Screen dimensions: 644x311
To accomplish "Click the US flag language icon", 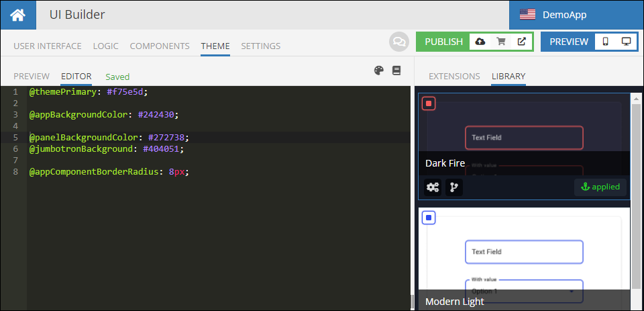I will [x=527, y=15].
